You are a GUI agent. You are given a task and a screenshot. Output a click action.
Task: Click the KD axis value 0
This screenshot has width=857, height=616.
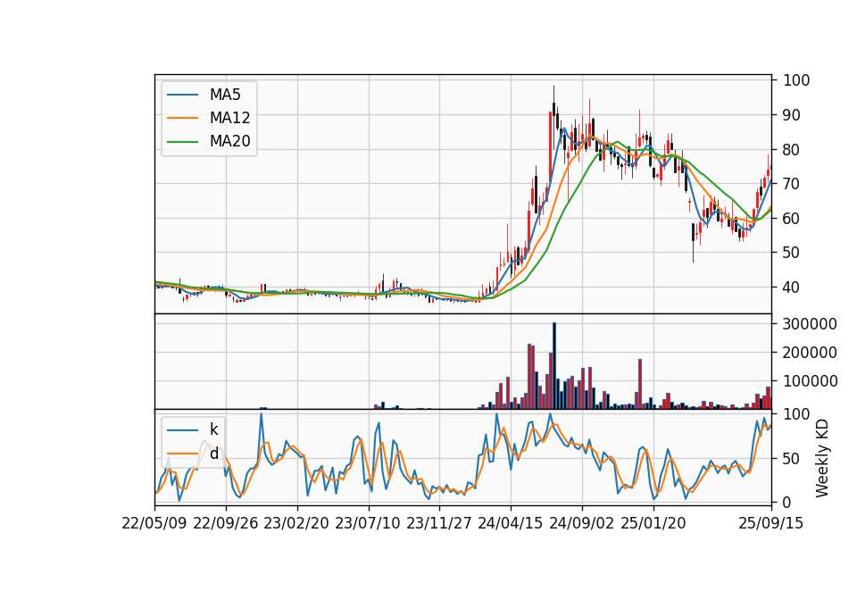click(787, 503)
